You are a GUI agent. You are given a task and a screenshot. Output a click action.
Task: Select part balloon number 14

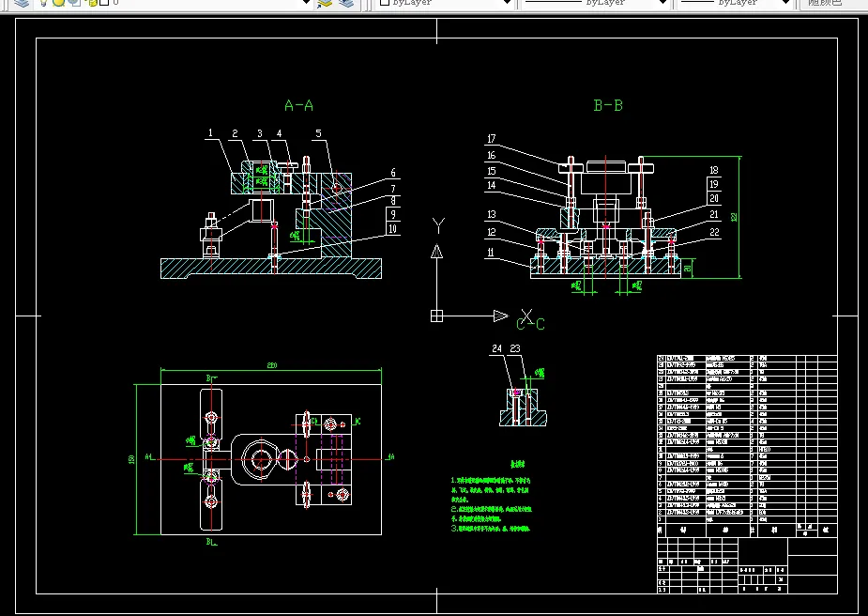pyautogui.click(x=491, y=185)
